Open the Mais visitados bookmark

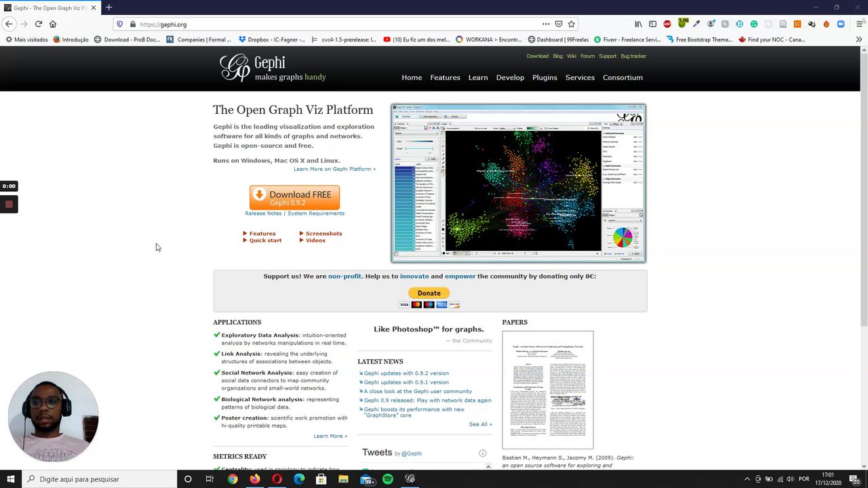coord(27,39)
